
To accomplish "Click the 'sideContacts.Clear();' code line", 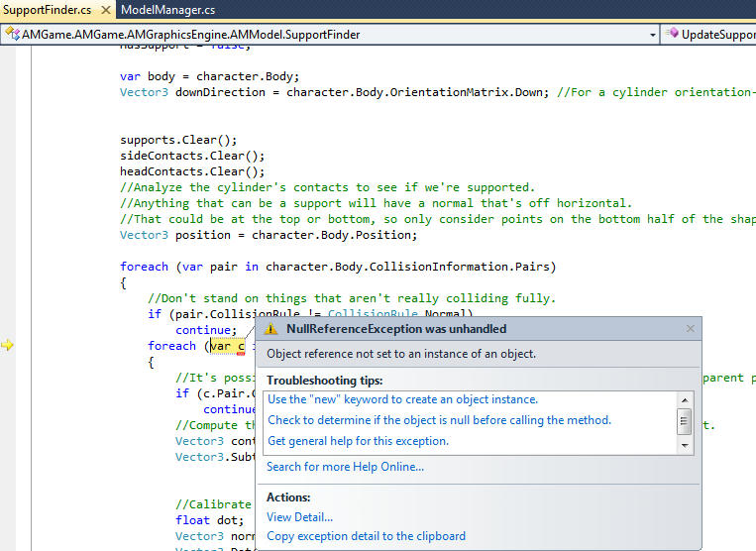I will pyautogui.click(x=192, y=156).
